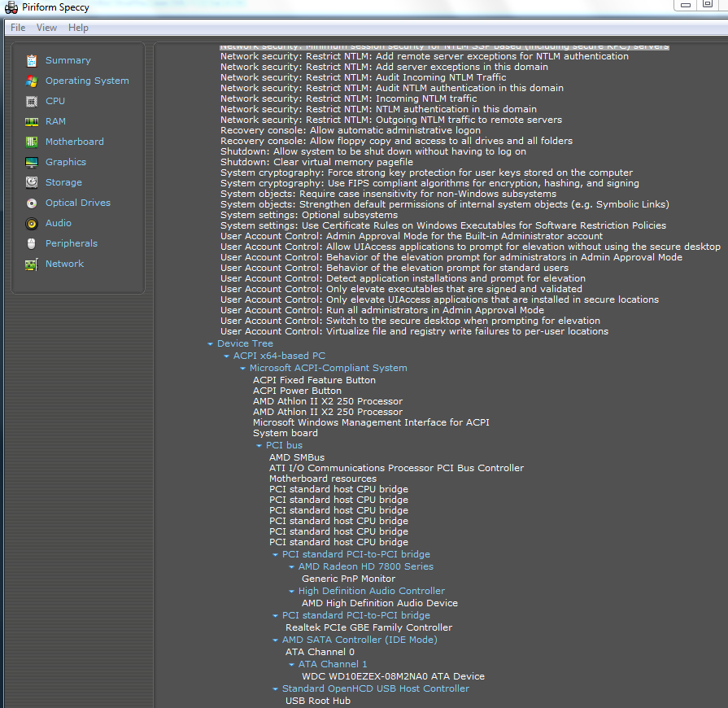
Task: Select WDC WD10EZEX-08M2NA0 ATA Device
Action: (393, 676)
